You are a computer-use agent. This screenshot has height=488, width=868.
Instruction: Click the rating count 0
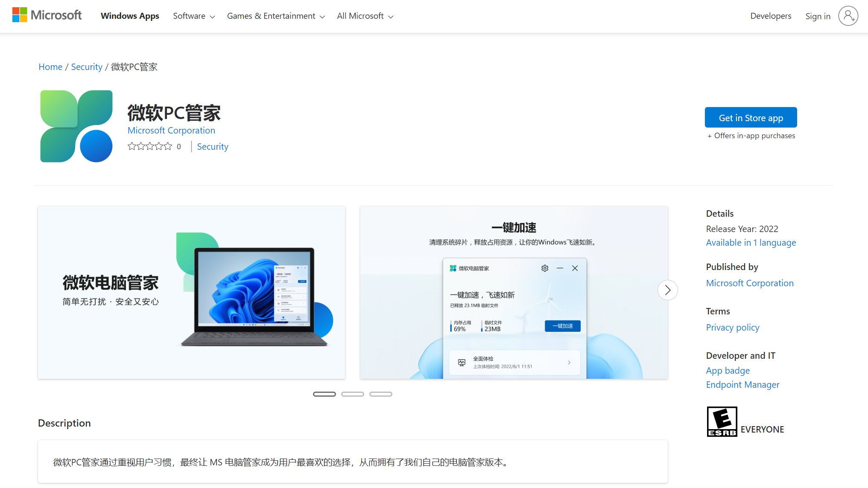click(179, 147)
